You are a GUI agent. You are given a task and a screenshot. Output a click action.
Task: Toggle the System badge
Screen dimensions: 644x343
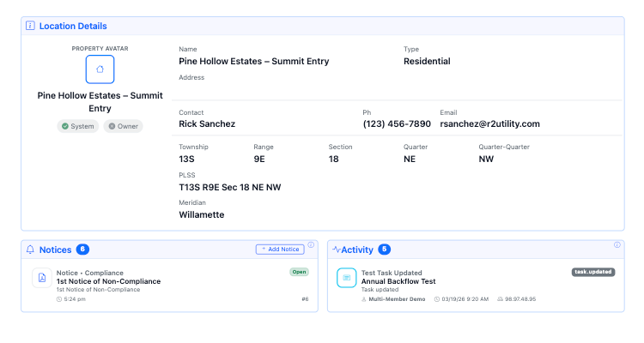[77, 126]
